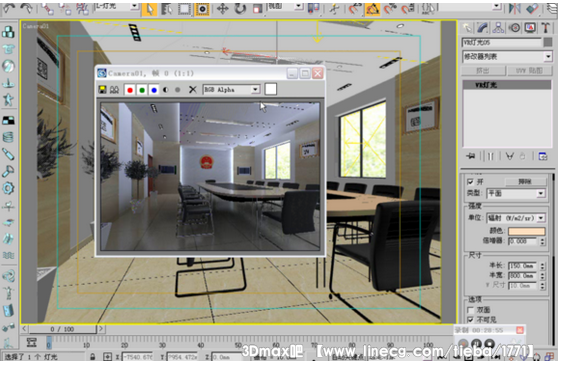
Task: Click the time slider showing 0 / 100
Action: [62, 329]
